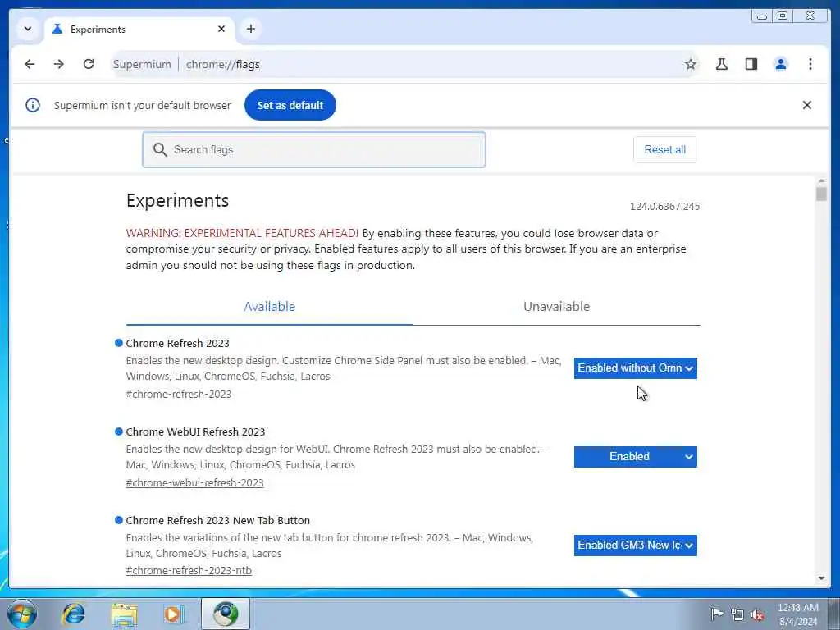Click the Supermium taskbar button
This screenshot has width=840, height=630.
(226, 614)
